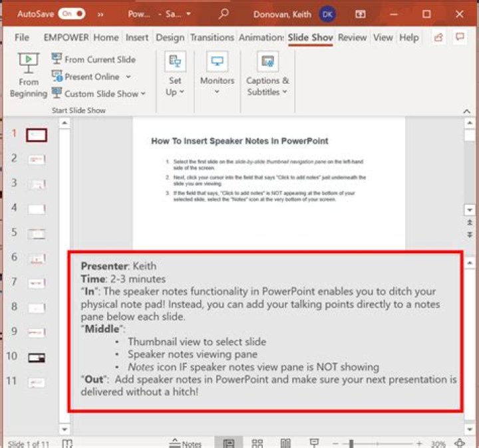
Task: Select slide 7 thumbnail
Action: point(37,283)
